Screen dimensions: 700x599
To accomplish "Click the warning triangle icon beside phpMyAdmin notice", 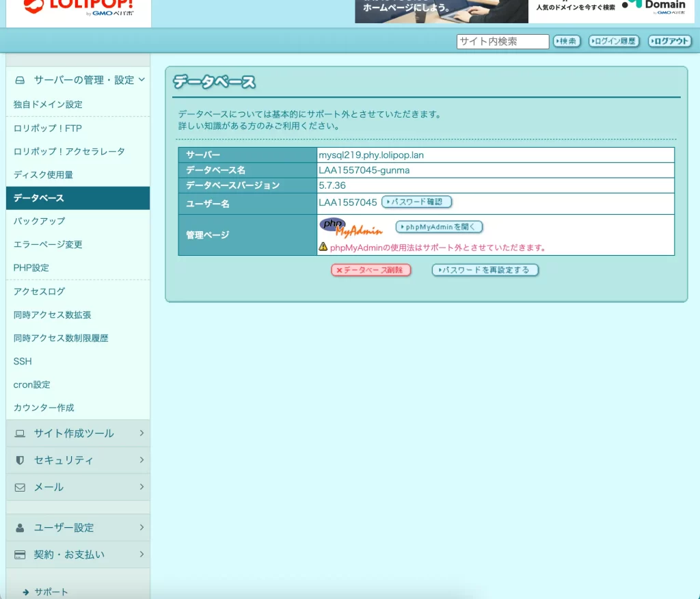I will [323, 247].
